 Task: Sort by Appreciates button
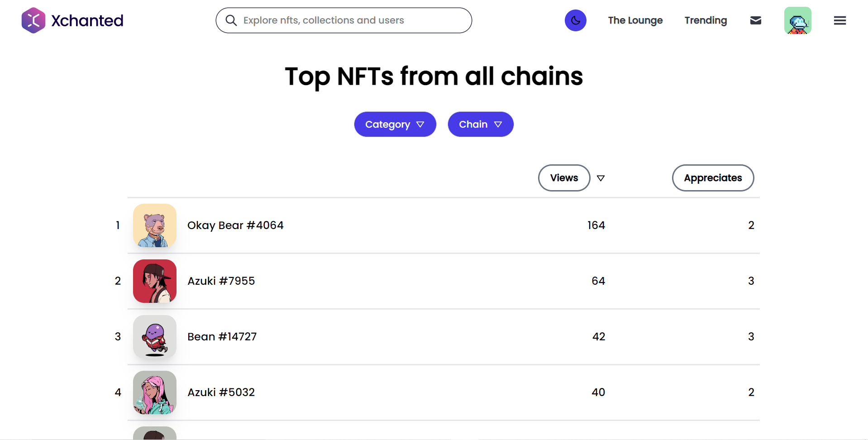tap(713, 178)
